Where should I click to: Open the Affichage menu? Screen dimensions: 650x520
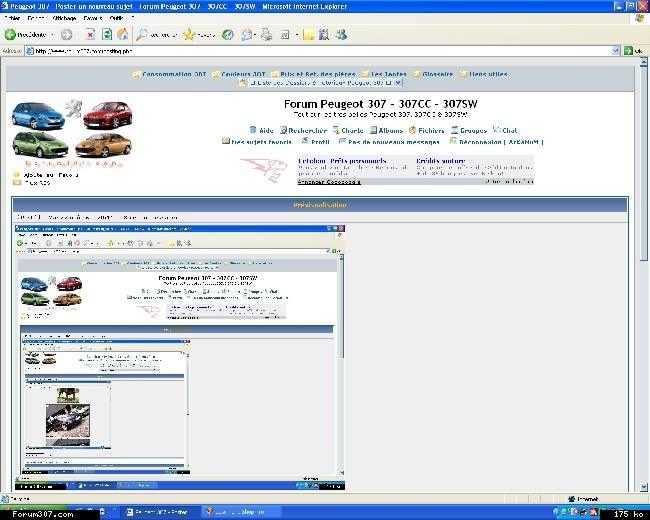(64, 18)
